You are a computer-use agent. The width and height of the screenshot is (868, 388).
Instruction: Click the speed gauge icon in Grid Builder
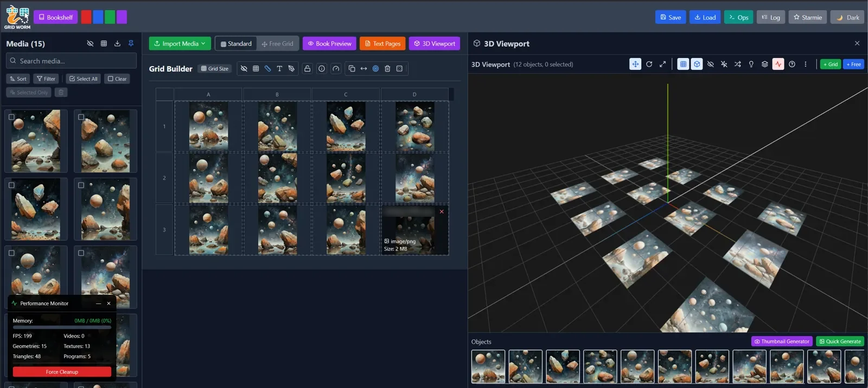point(336,68)
